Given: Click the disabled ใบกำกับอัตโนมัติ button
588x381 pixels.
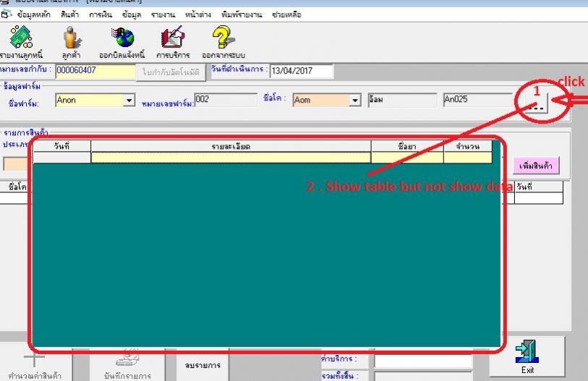Looking at the screenshot, I should pos(171,72).
